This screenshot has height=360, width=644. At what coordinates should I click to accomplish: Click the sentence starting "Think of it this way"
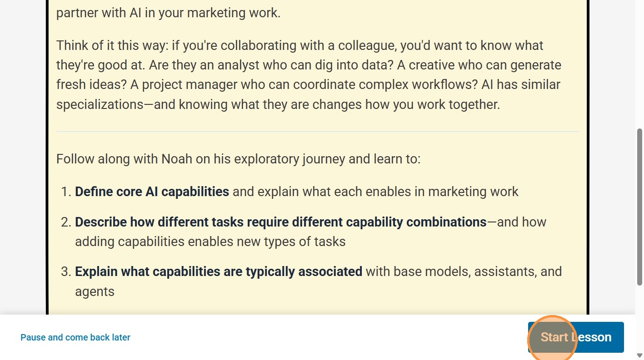point(300,45)
